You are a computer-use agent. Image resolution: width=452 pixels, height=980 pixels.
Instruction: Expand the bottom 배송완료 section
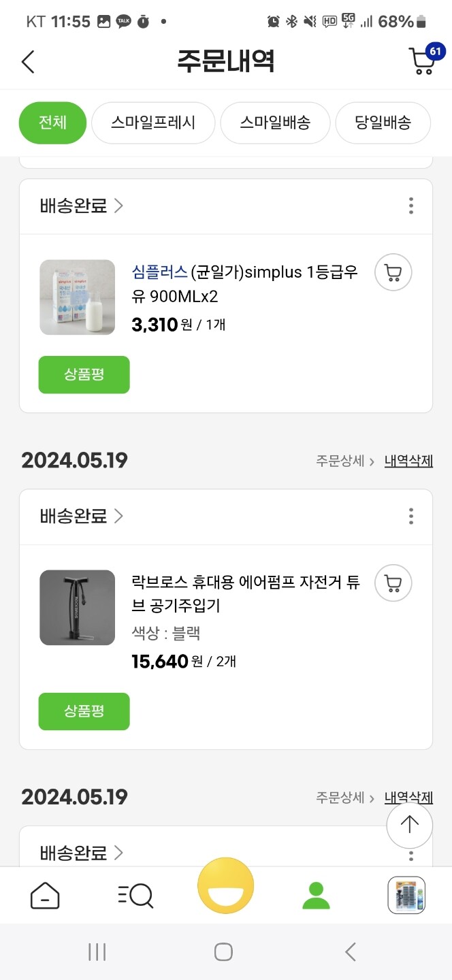click(x=81, y=853)
